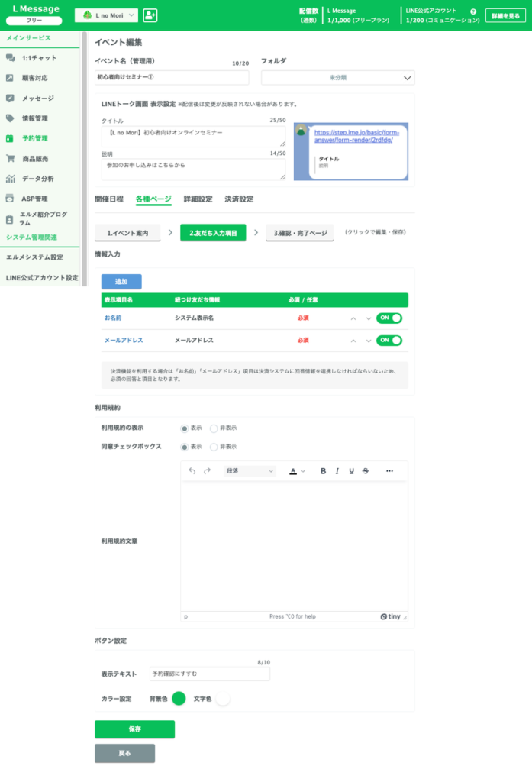Click the redo arrow in editor toolbar

pos(207,471)
